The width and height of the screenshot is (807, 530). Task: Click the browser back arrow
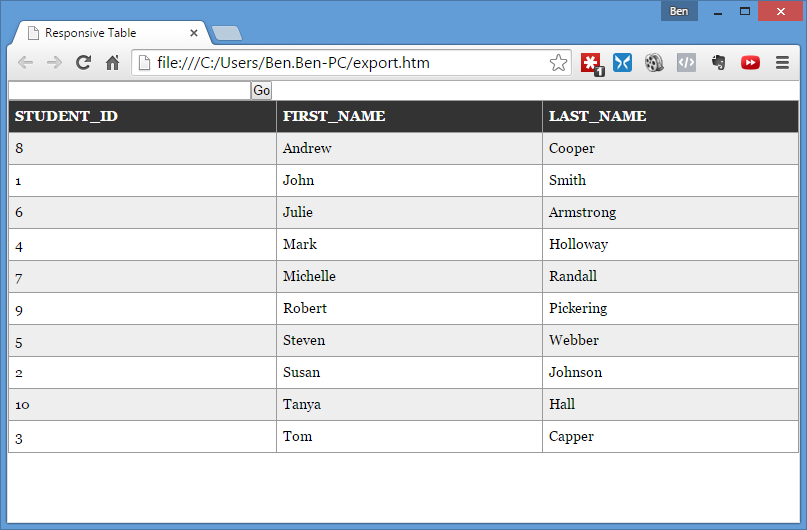(x=25, y=63)
